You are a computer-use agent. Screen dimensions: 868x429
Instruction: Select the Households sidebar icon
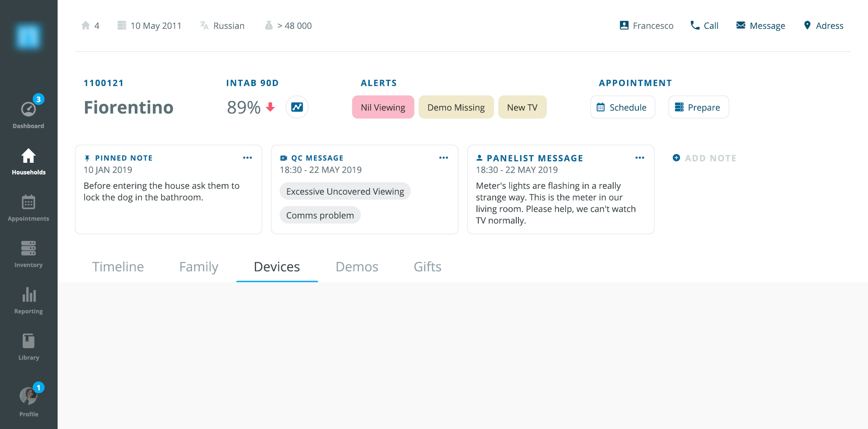point(28,160)
